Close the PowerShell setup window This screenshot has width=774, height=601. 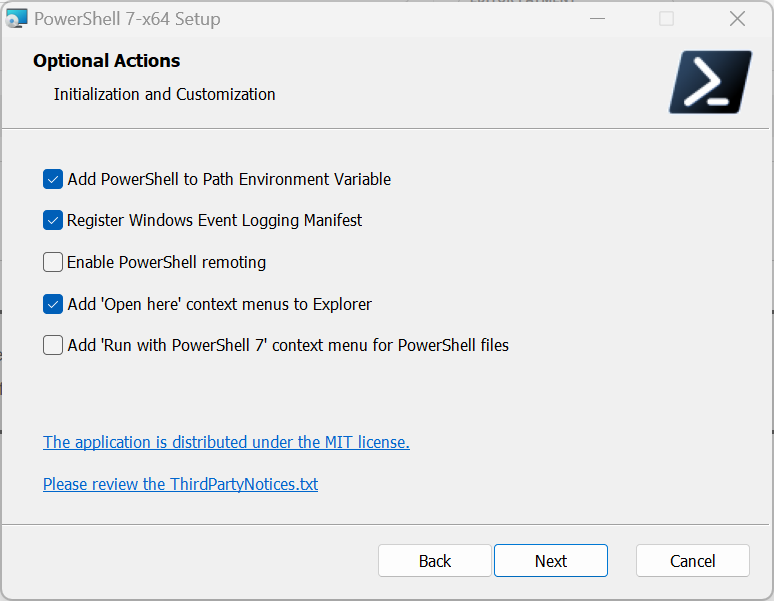point(737,19)
